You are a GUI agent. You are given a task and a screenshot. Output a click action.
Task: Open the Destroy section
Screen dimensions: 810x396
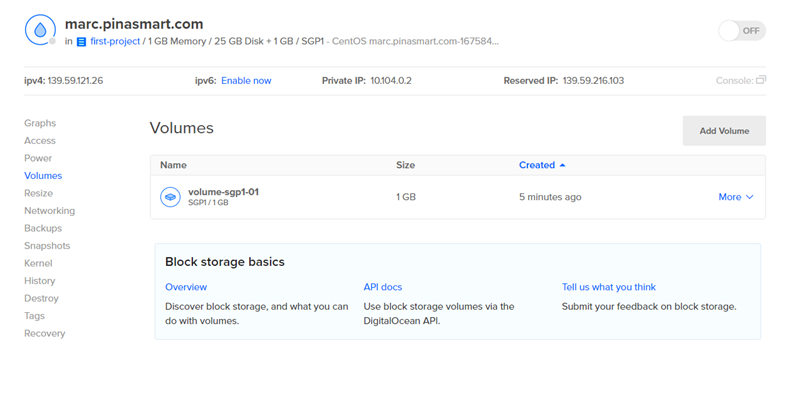(x=41, y=298)
